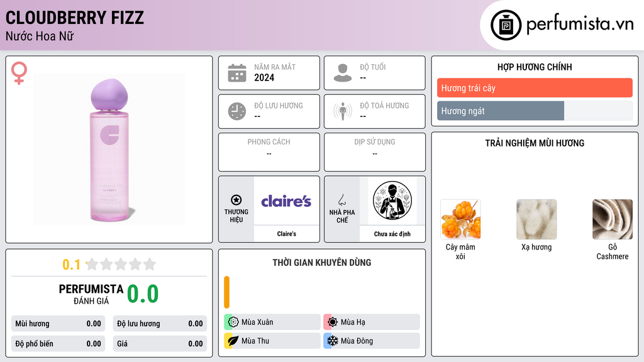Click the Hương trái cây accord bar
This screenshot has height=362, width=644.
tap(535, 88)
